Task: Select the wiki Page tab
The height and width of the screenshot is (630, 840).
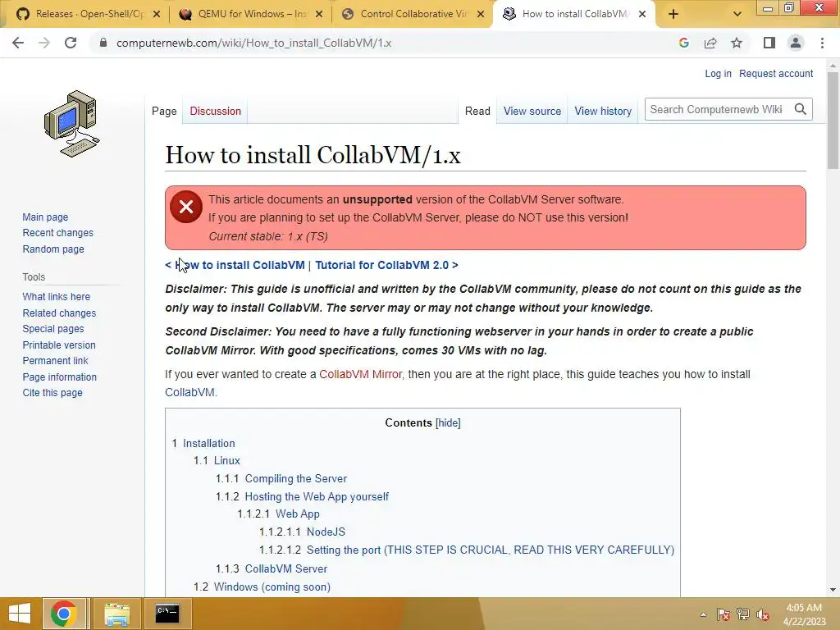Action: 164,111
